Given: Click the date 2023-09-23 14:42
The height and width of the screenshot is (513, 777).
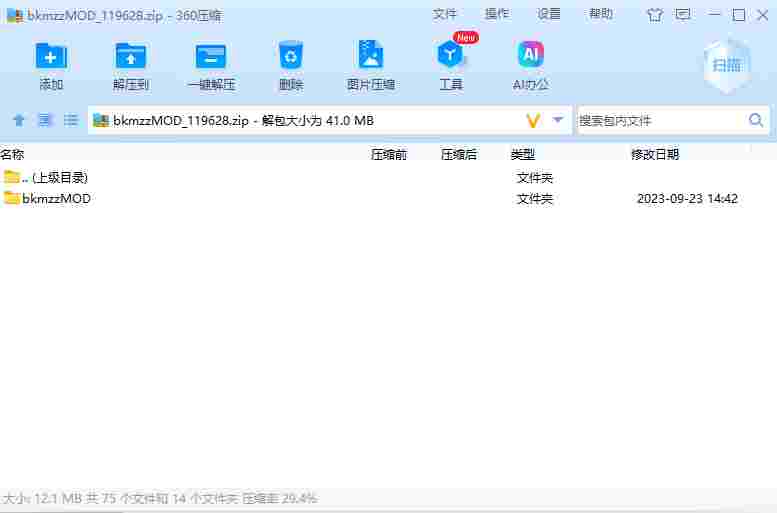Looking at the screenshot, I should point(687,199).
